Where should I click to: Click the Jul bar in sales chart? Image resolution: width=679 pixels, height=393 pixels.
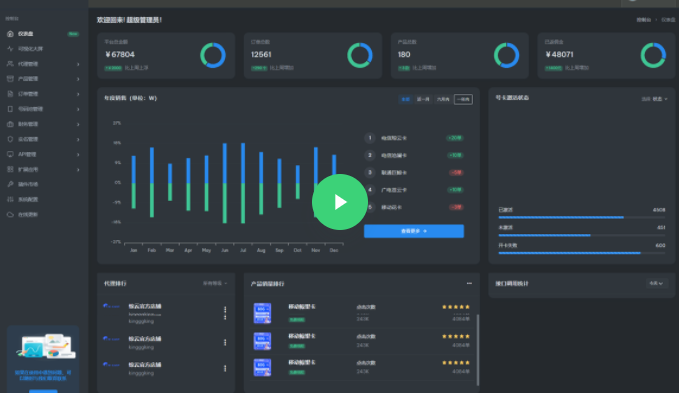coord(243,183)
